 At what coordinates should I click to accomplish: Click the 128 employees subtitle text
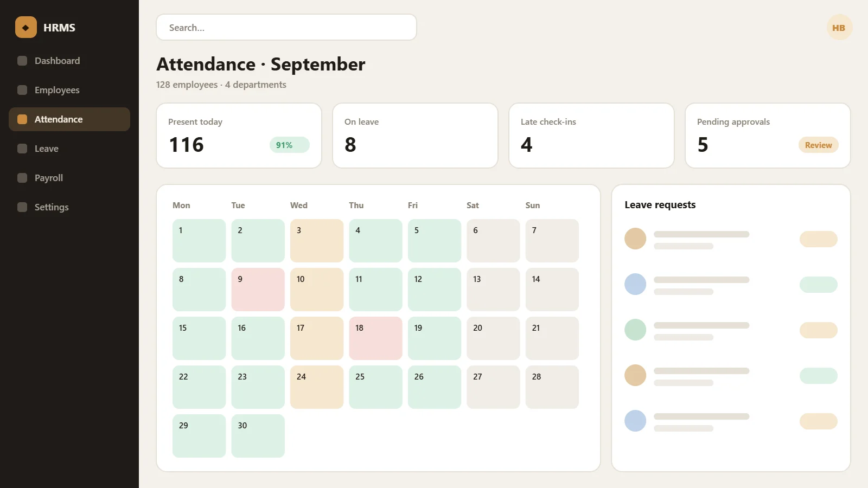(x=221, y=85)
